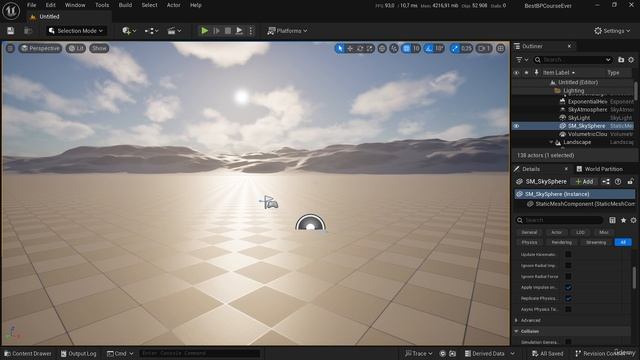Start play-in-editor with the green Play button

tap(204, 31)
